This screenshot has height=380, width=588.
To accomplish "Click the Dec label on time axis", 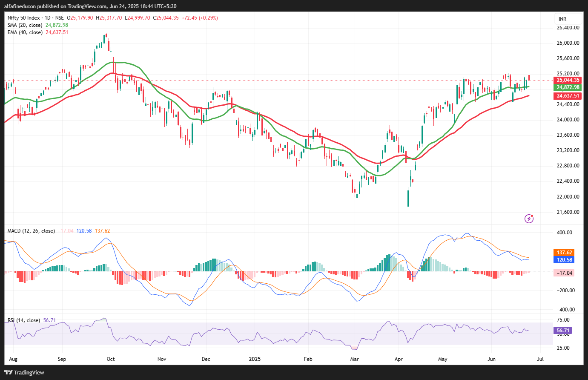I will [206, 359].
